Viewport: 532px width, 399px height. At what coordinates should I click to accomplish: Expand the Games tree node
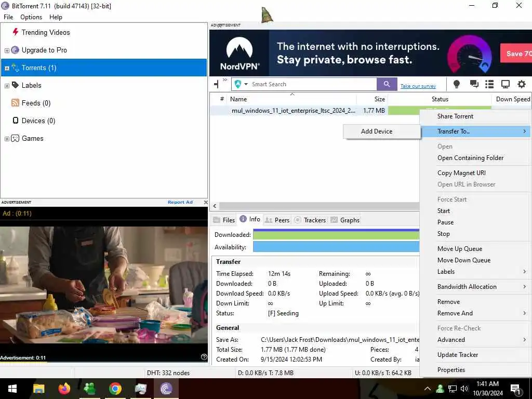(x=7, y=139)
